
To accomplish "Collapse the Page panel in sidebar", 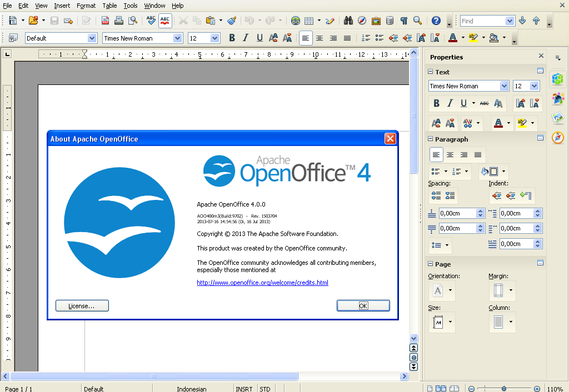I will 431,264.
